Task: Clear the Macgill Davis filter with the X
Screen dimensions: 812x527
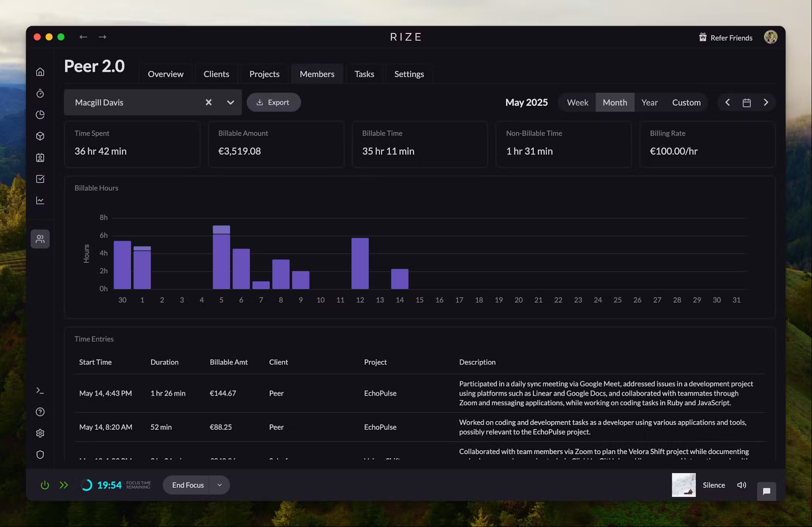Action: click(x=209, y=102)
